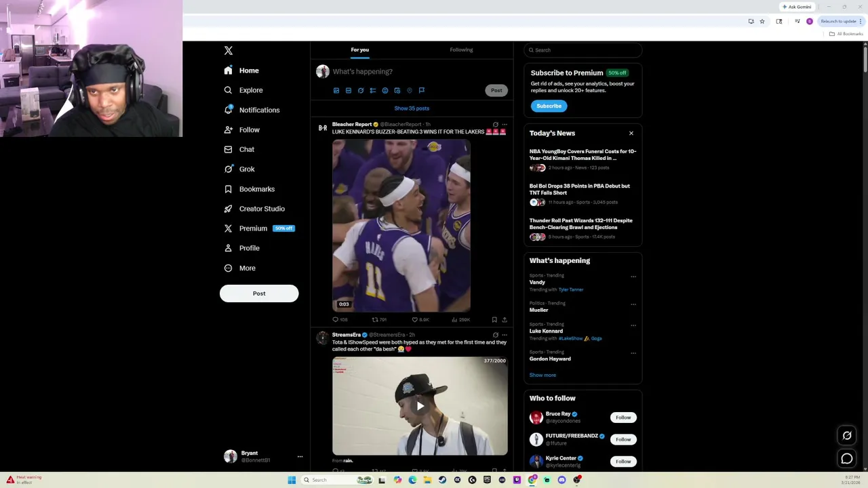This screenshot has width=868, height=488.
Task: Switch to the For you tab
Action: coord(360,49)
